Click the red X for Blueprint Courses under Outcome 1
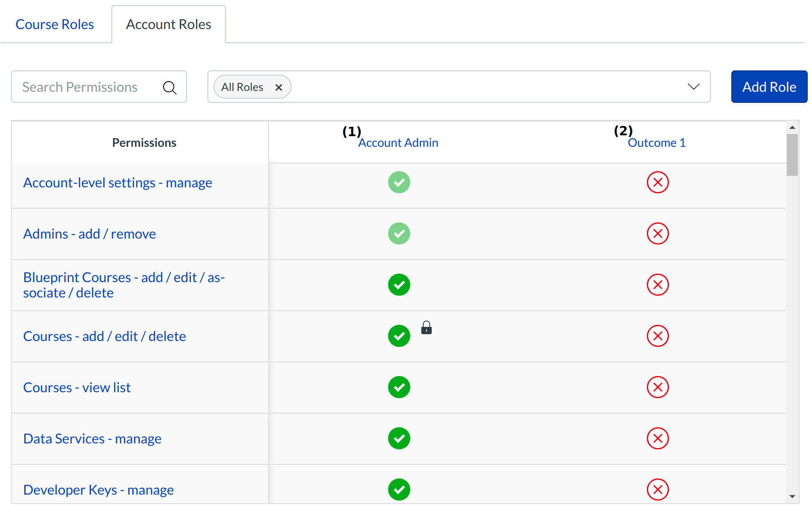This screenshot has height=510, width=812. (657, 285)
